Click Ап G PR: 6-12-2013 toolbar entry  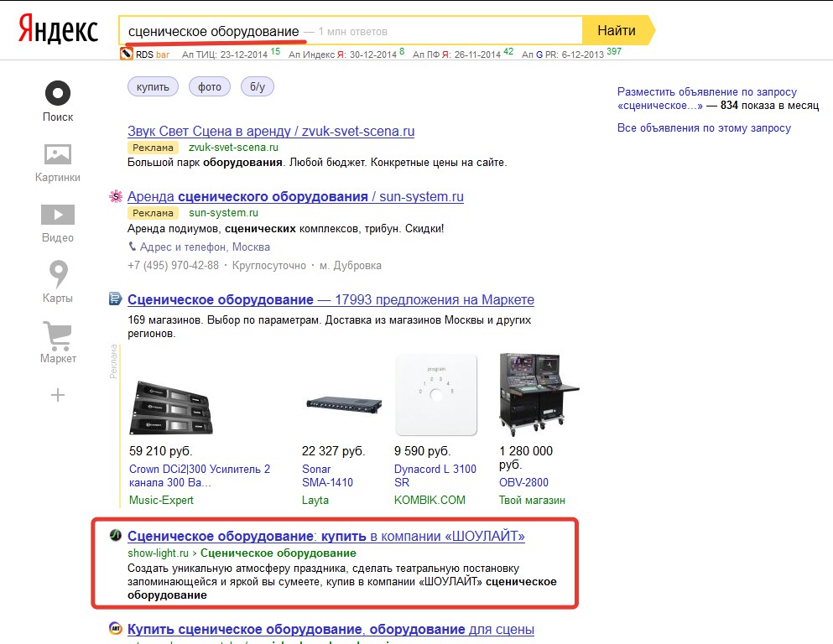click(x=571, y=54)
